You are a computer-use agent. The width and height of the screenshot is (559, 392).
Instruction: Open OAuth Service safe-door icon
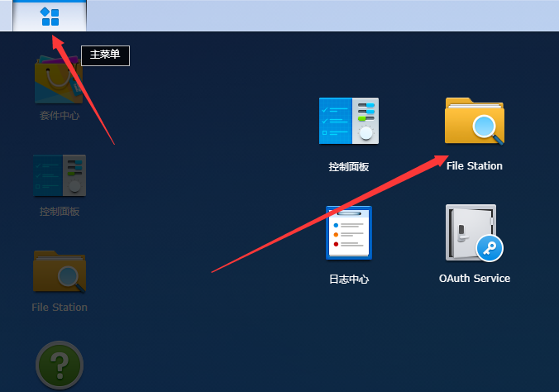tap(474, 232)
